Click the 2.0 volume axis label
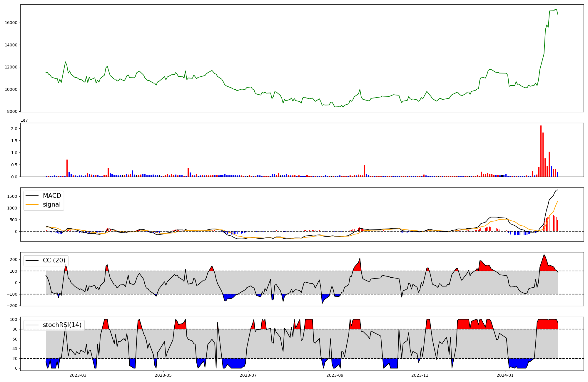588x382 pixels. point(14,129)
